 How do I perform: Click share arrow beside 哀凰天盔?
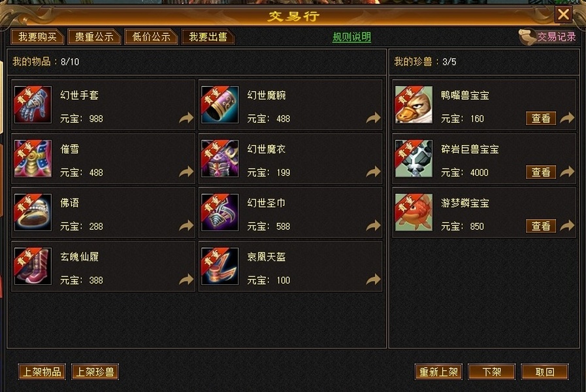tap(373, 280)
